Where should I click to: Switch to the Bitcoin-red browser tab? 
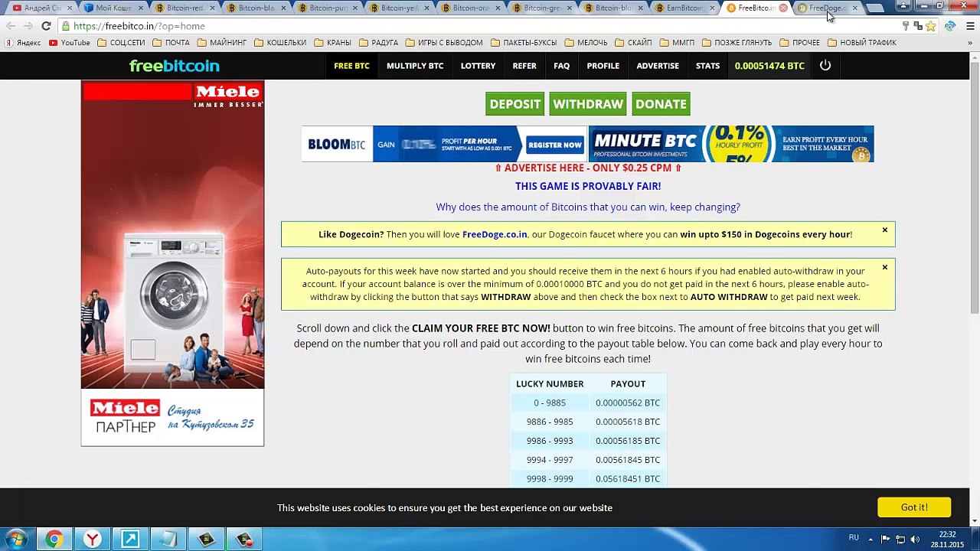coord(184,8)
